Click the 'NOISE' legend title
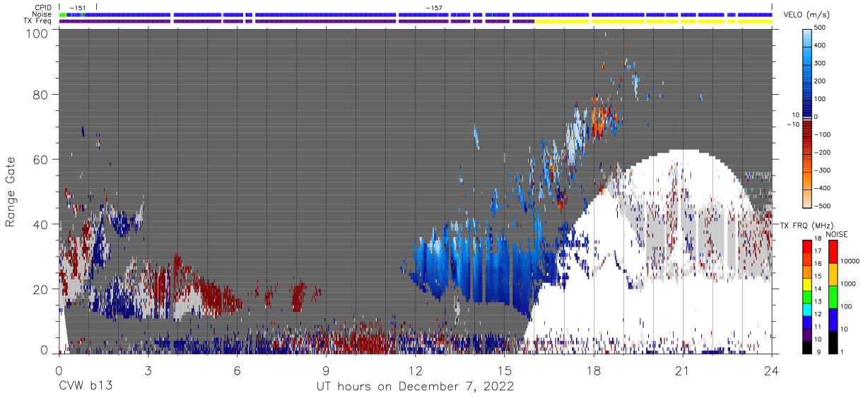The image size is (868, 401). (x=836, y=234)
